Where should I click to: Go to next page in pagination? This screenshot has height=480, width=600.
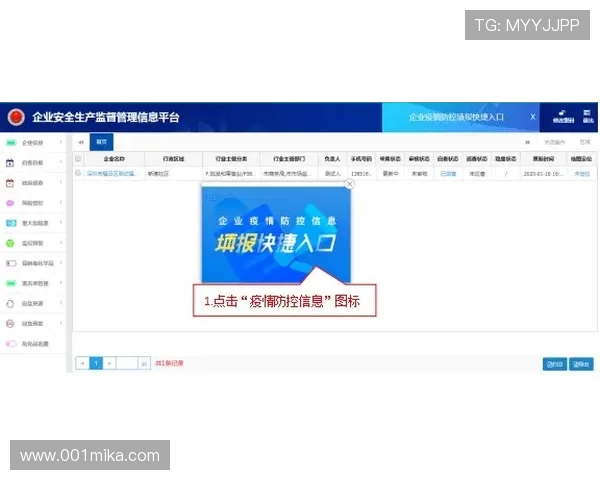tap(109, 363)
